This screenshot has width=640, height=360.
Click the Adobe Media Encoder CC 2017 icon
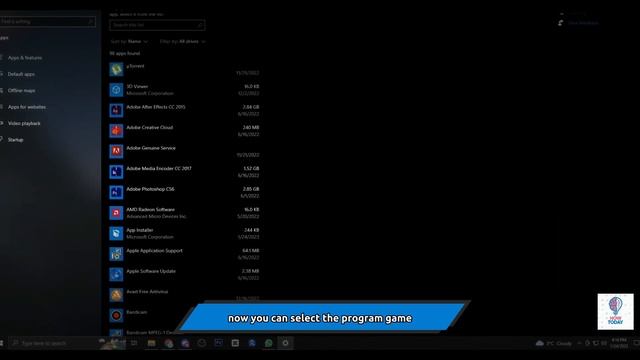tap(116, 172)
